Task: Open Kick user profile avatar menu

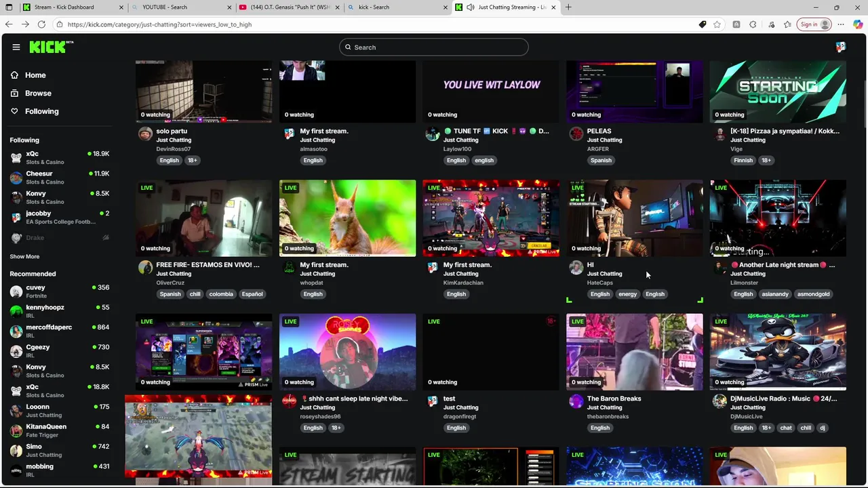Action: [x=840, y=47]
